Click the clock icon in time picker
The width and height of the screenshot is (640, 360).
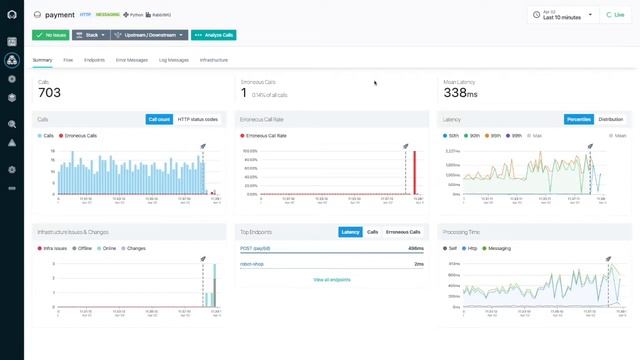click(x=536, y=15)
